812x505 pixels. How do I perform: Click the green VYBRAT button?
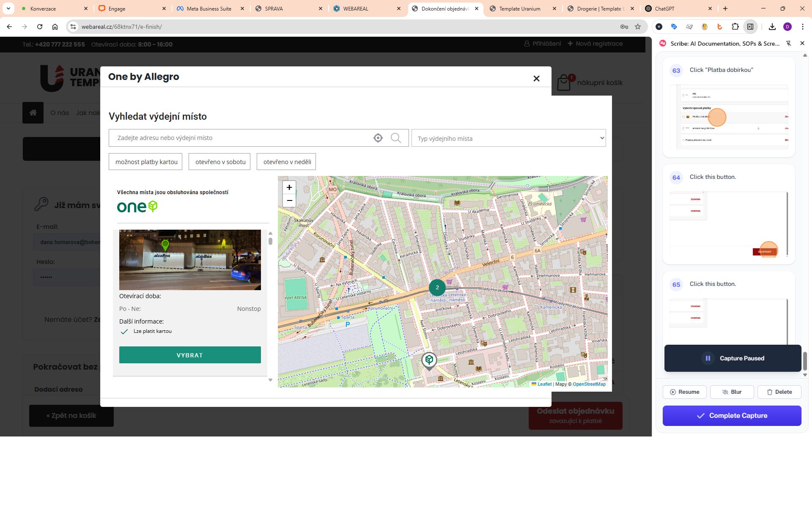[190, 355]
